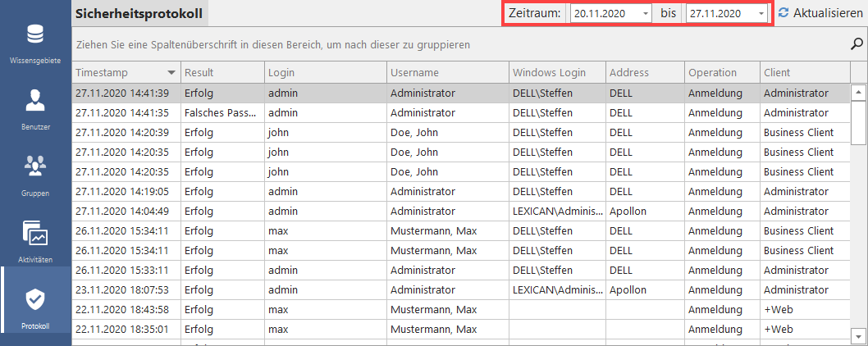
Task: Select the Falsches Passwort log row
Action: pyautogui.click(x=328, y=113)
